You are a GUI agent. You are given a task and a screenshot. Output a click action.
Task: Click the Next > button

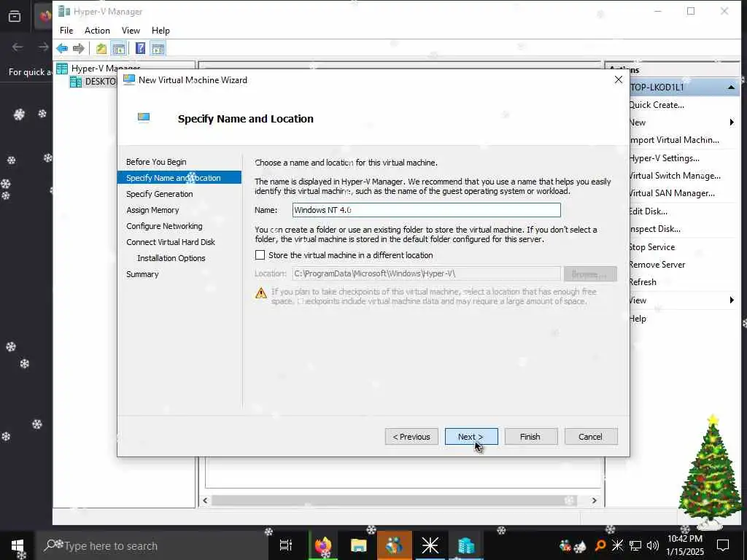(471, 437)
